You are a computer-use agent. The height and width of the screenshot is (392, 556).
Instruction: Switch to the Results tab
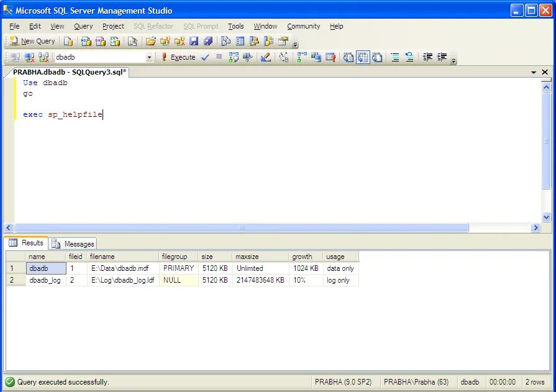coord(26,243)
